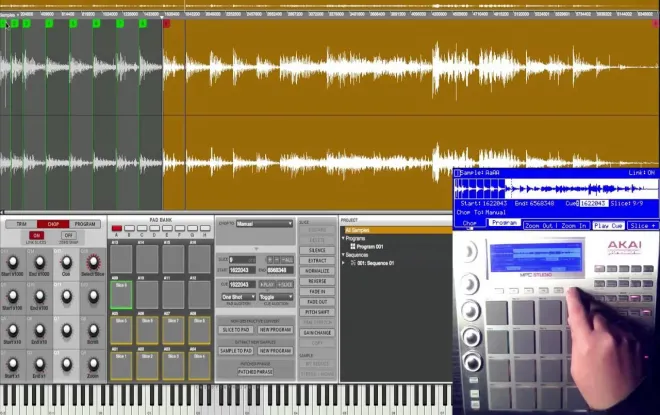Click the SLICE TO PAD button
Image resolution: width=660 pixels, height=415 pixels.
tap(236, 330)
